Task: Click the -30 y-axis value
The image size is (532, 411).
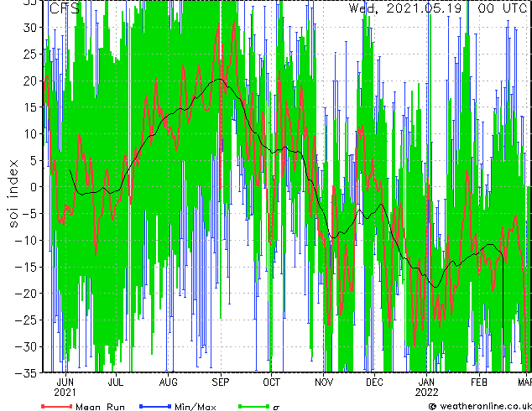Action: pyautogui.click(x=26, y=346)
